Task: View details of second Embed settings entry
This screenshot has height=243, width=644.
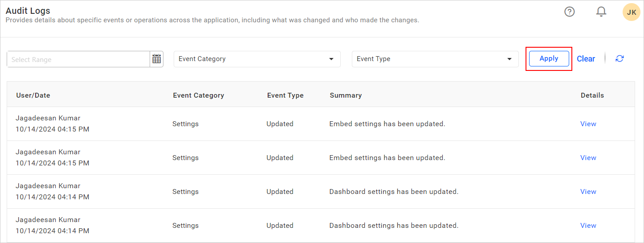Action: [588, 158]
